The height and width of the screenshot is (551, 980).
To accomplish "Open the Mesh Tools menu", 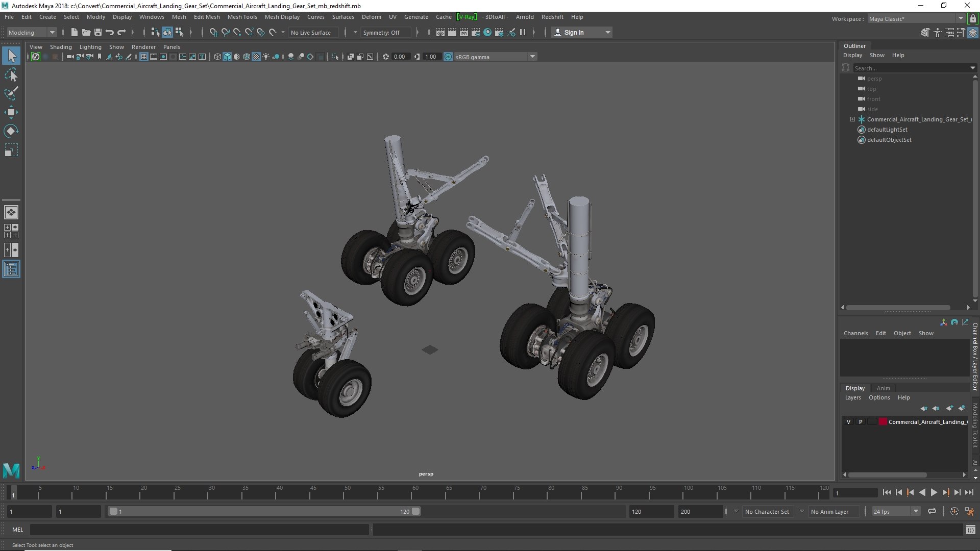I will click(x=242, y=17).
